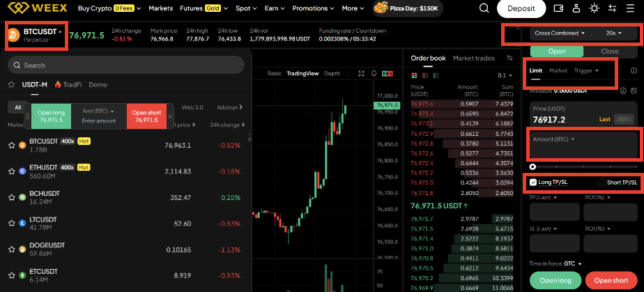The width and height of the screenshot is (644, 292).
Task: Open the SL (Last) price type dropdown
Action: (544, 229)
